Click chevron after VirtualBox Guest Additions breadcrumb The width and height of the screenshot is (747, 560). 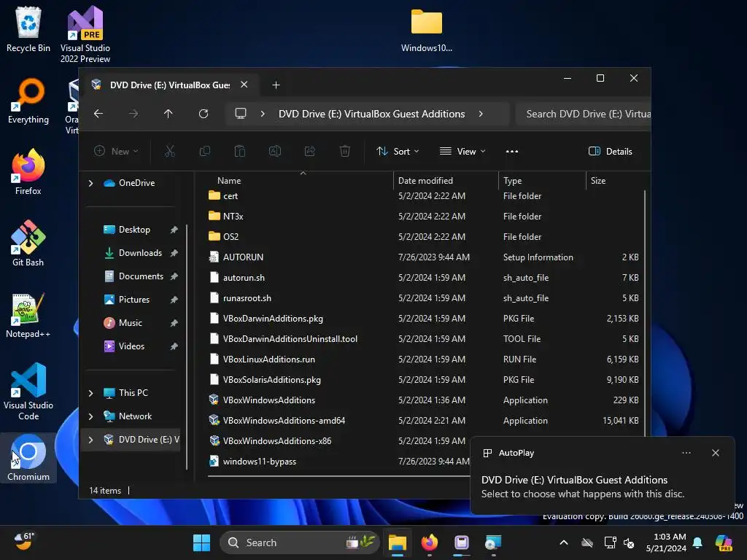tap(481, 114)
